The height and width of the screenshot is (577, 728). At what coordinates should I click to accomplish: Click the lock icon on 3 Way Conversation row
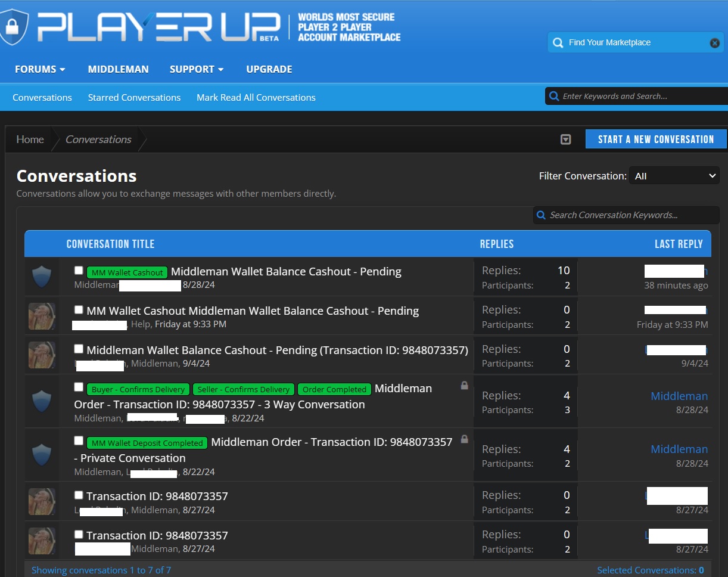(x=464, y=386)
